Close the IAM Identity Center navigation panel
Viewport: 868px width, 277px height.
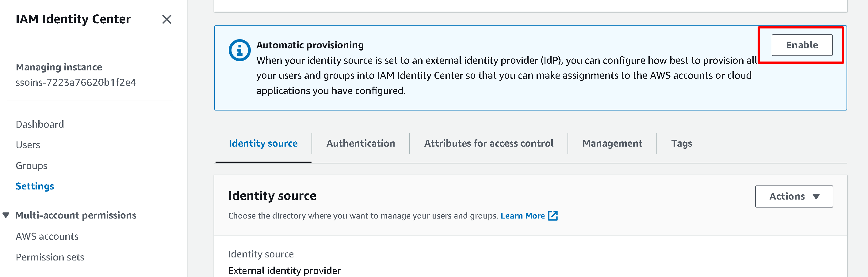point(166,20)
